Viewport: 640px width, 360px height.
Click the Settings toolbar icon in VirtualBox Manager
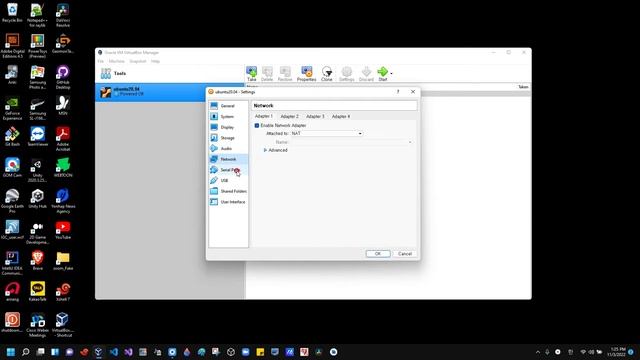coord(347,74)
